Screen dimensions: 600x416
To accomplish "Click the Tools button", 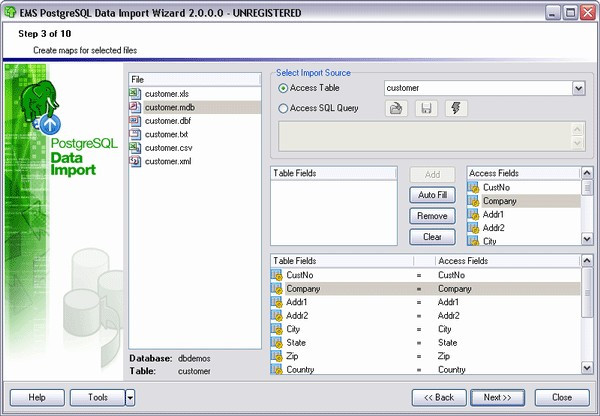I will pos(98,398).
